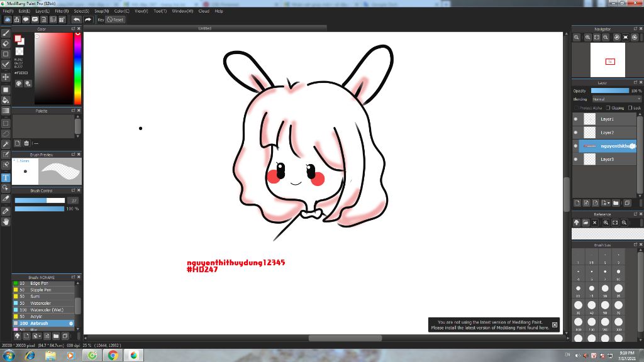Select the rectangular Select tool
The height and width of the screenshot is (362, 644).
6,123
